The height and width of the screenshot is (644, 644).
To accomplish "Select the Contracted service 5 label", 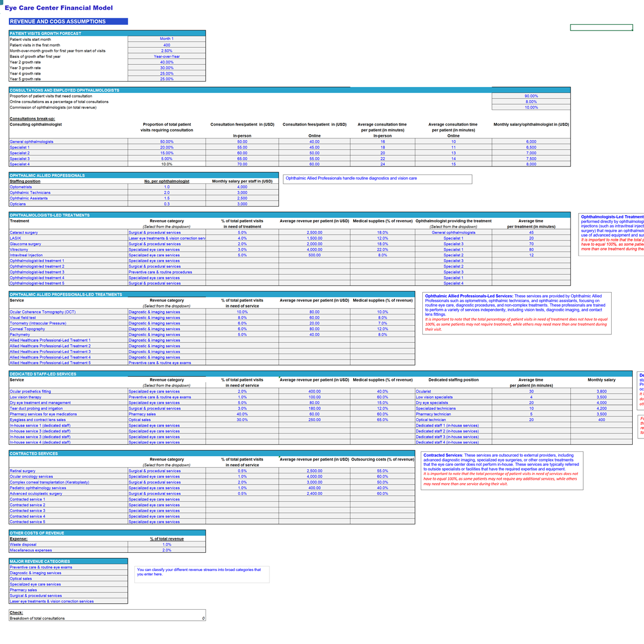I will (x=27, y=522).
